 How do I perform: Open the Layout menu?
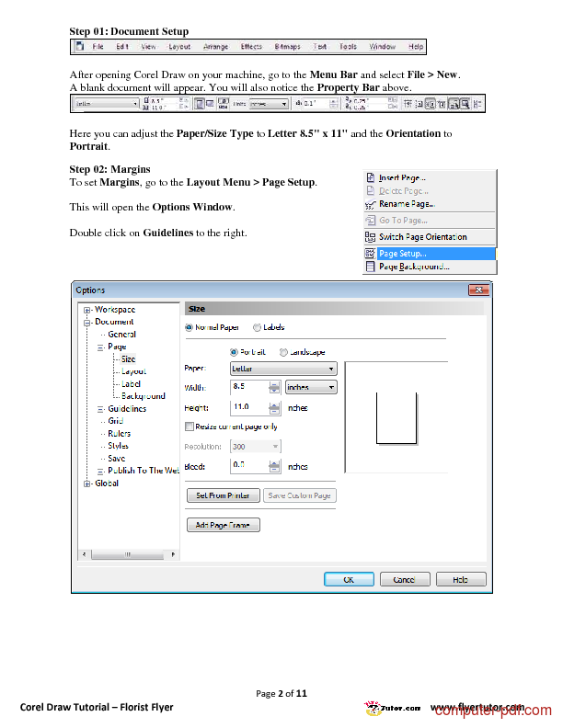(x=179, y=47)
